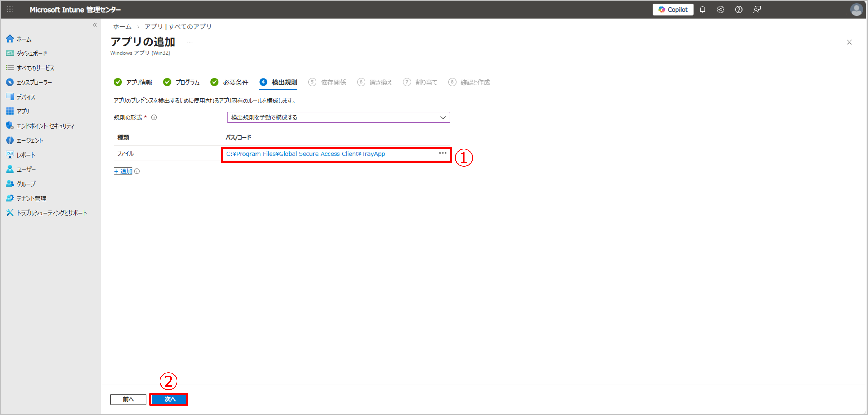
Task: Open the feedback person icon
Action: 757,9
